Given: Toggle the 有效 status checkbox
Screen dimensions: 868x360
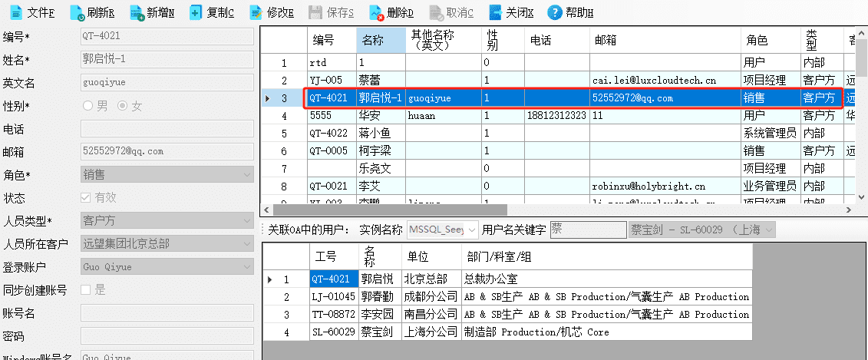Looking at the screenshot, I should 86,198.
